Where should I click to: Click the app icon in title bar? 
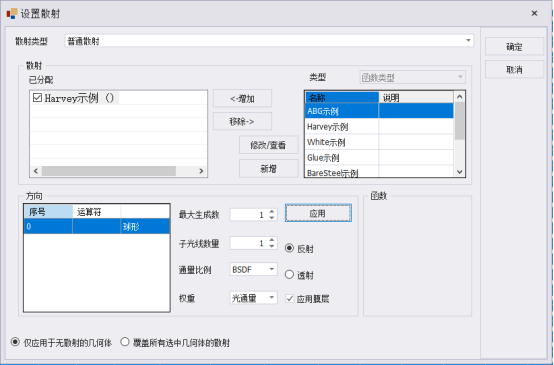[12, 13]
